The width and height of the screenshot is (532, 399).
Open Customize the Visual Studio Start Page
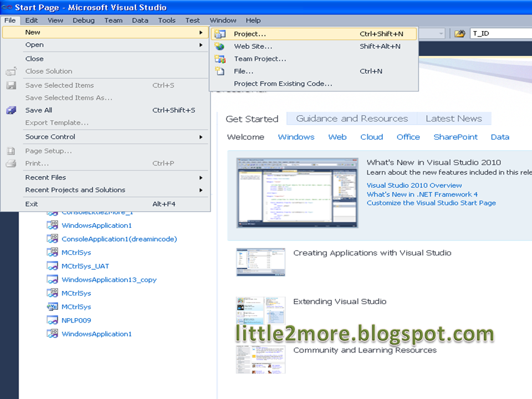(431, 203)
